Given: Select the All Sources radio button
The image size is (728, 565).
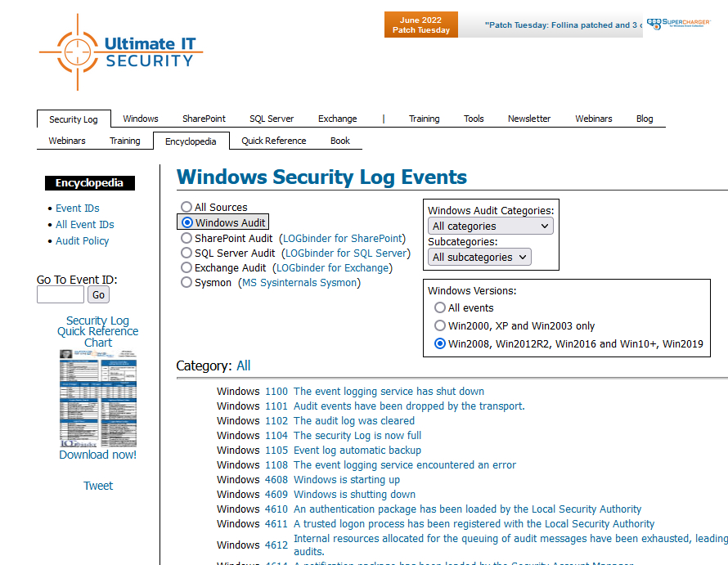Looking at the screenshot, I should (186, 207).
